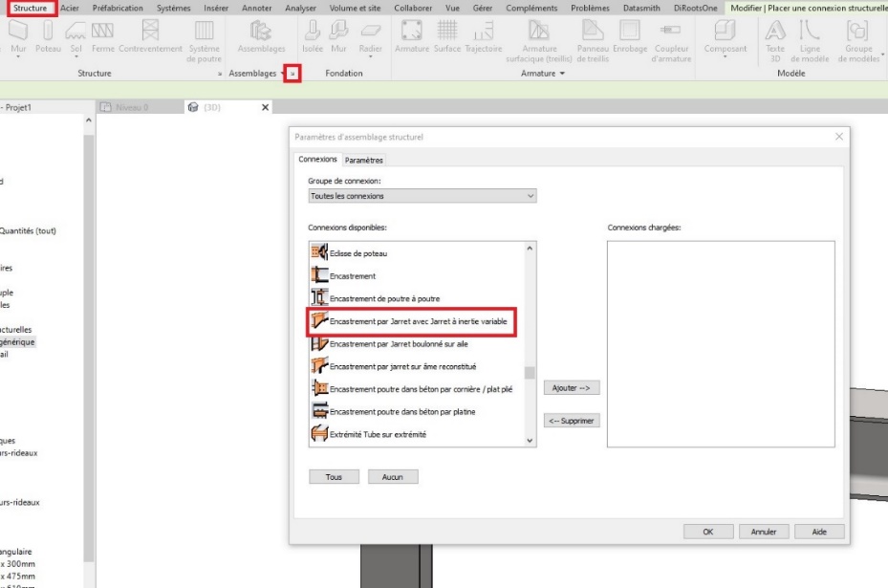The image size is (888, 588).
Task: Select the Radier slab tool
Action: (370, 38)
